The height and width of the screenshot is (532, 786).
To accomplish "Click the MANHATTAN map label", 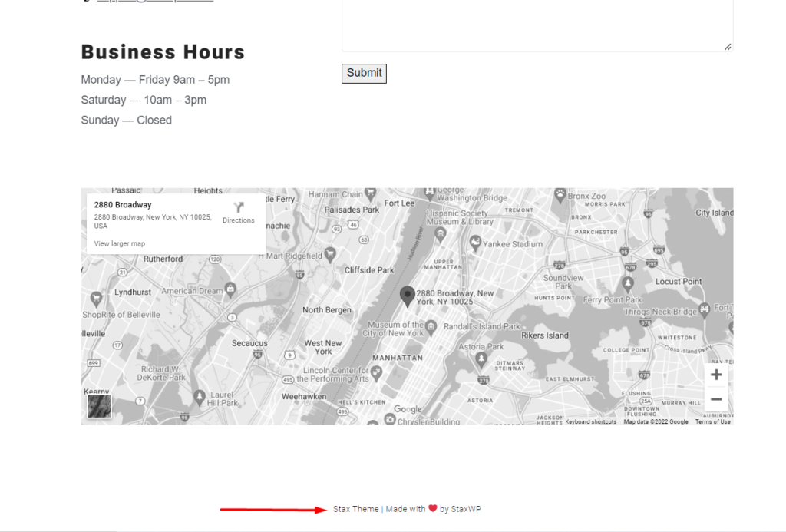I will point(398,358).
